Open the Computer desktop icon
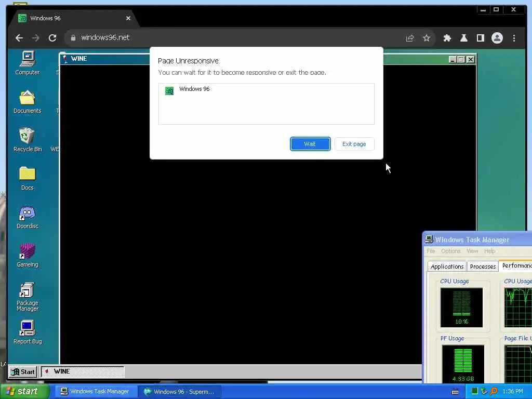 [27, 63]
